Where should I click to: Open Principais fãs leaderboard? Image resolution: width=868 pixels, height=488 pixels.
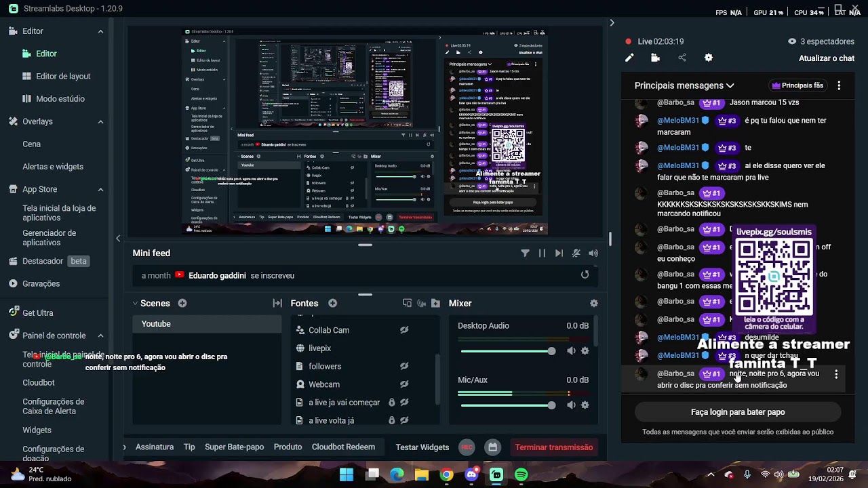[797, 85]
